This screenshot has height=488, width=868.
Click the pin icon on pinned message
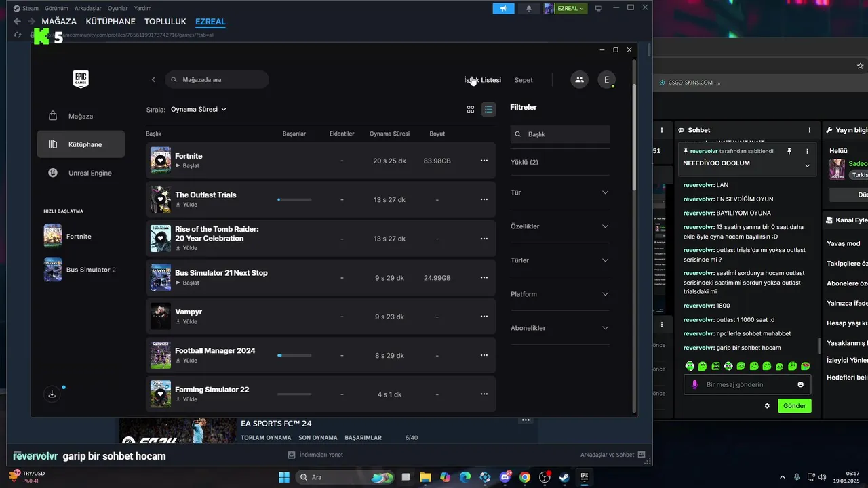tap(789, 151)
